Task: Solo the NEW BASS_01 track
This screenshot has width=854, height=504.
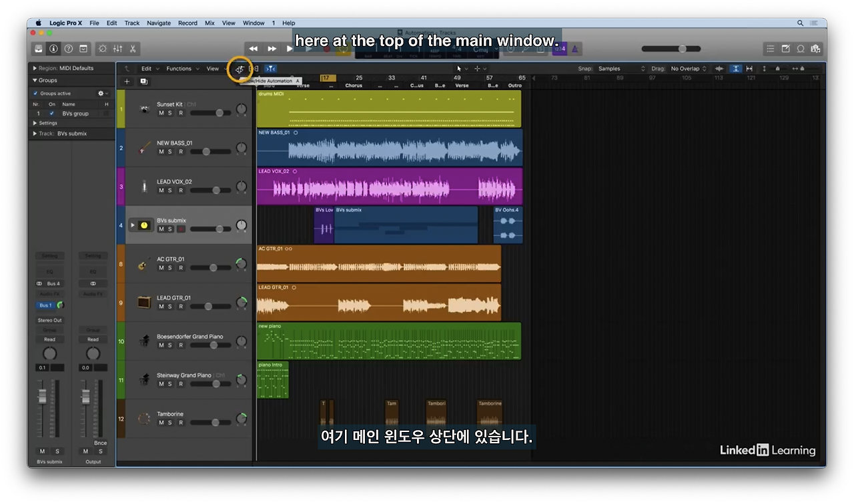Action: click(169, 152)
